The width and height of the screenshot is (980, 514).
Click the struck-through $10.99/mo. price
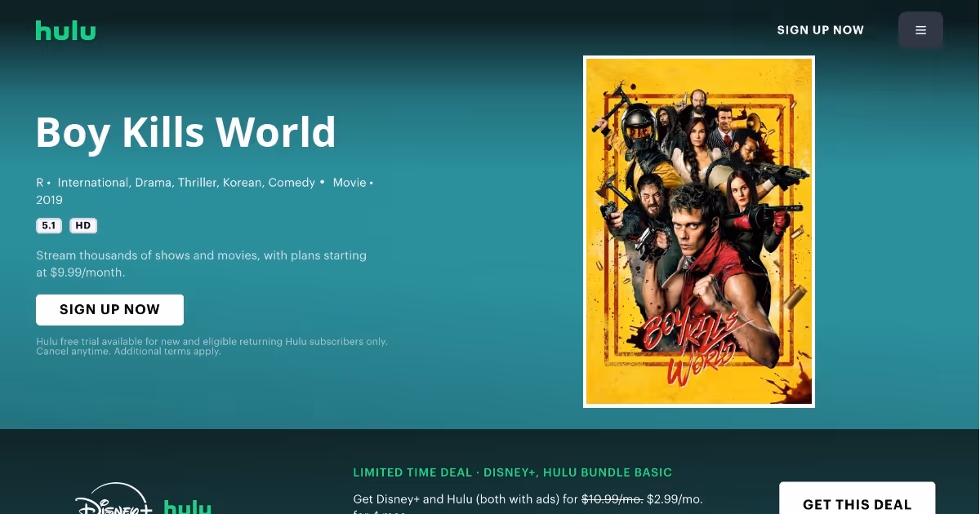(x=612, y=498)
